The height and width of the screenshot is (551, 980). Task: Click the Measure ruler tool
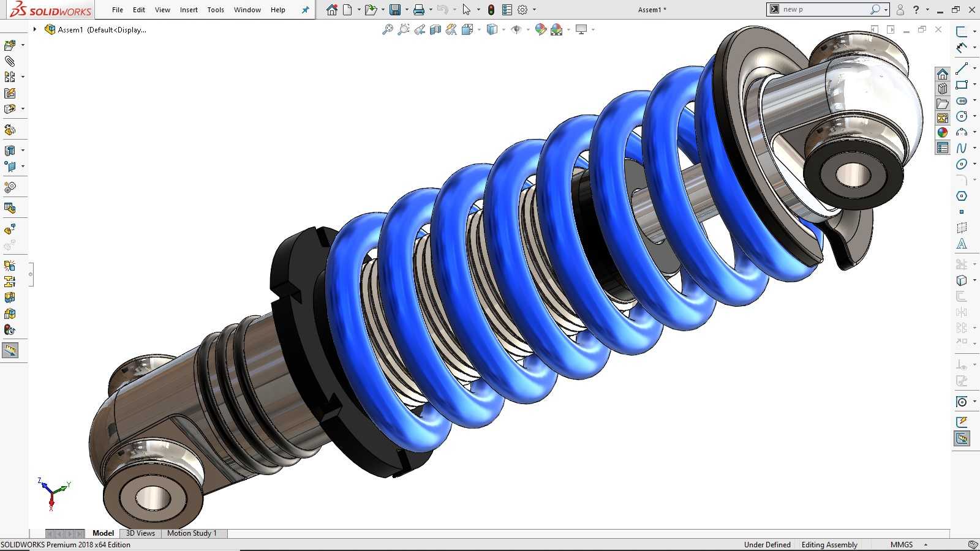coord(10,350)
